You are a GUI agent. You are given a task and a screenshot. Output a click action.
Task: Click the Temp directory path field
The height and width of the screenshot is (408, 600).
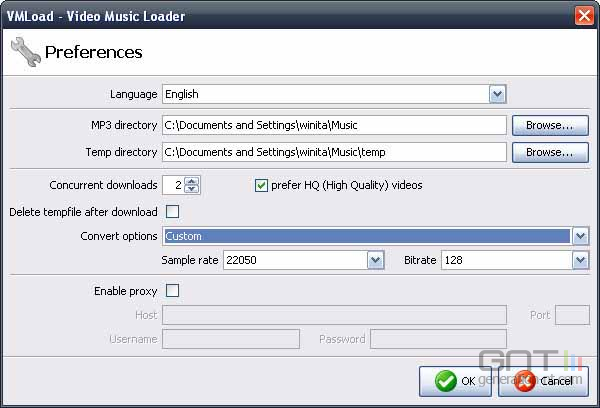(x=334, y=152)
